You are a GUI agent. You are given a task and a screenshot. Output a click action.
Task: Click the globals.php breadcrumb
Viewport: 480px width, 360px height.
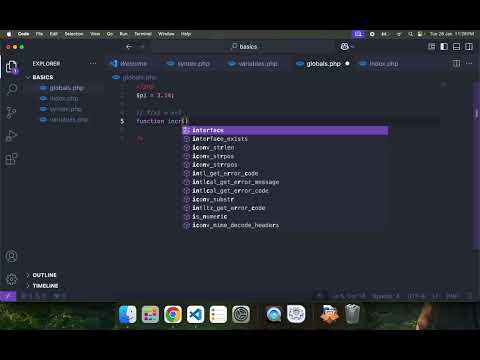(135, 77)
